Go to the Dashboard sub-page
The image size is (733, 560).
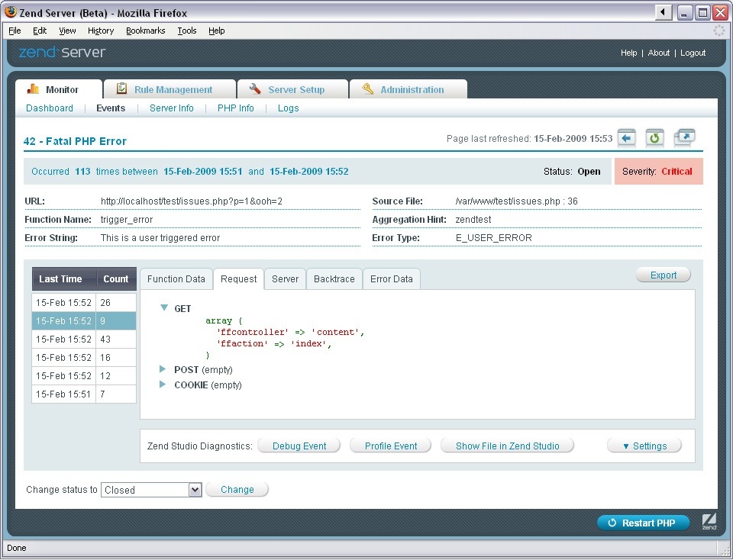[50, 108]
